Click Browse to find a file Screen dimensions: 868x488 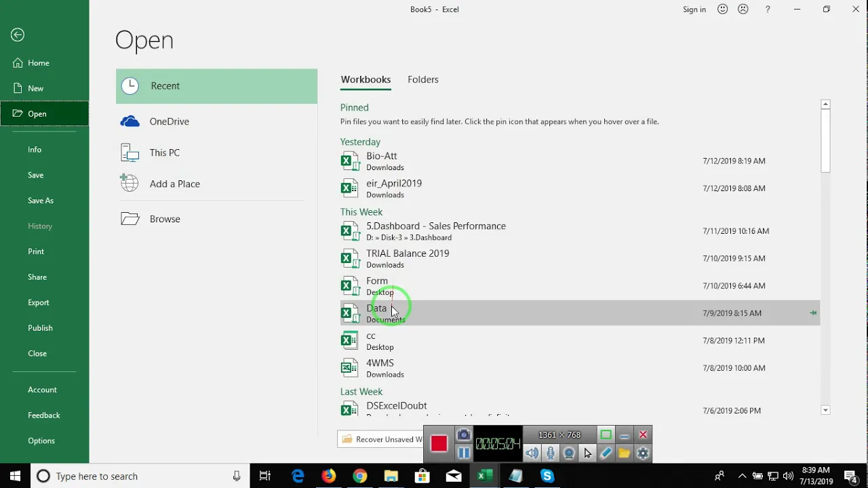216,219
